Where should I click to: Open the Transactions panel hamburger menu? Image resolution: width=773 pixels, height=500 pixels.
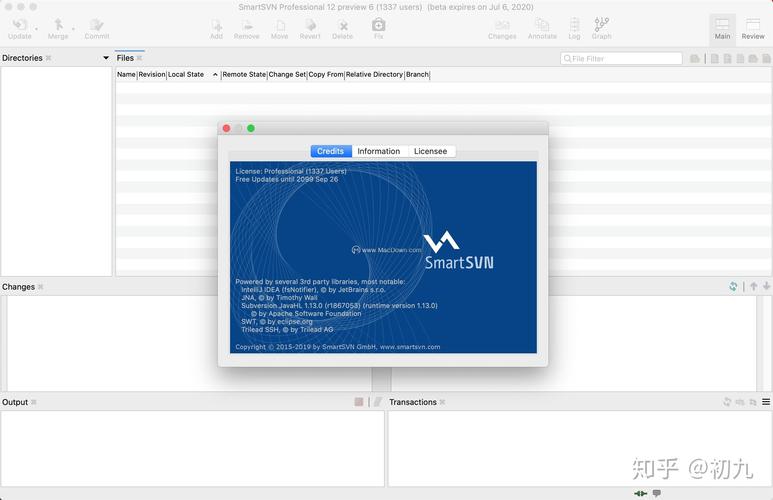[766, 402]
